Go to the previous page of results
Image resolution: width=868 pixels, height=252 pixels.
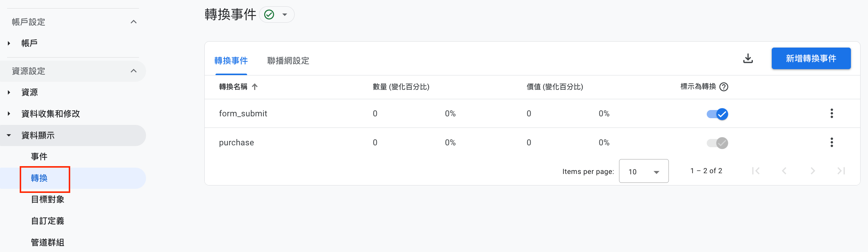(784, 171)
